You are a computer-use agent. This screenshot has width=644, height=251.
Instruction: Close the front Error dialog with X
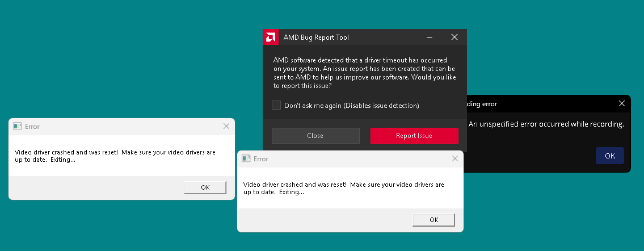click(455, 158)
